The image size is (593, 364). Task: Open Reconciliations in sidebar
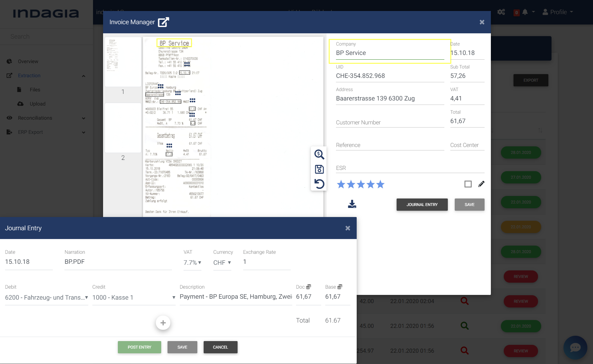pyautogui.click(x=35, y=118)
